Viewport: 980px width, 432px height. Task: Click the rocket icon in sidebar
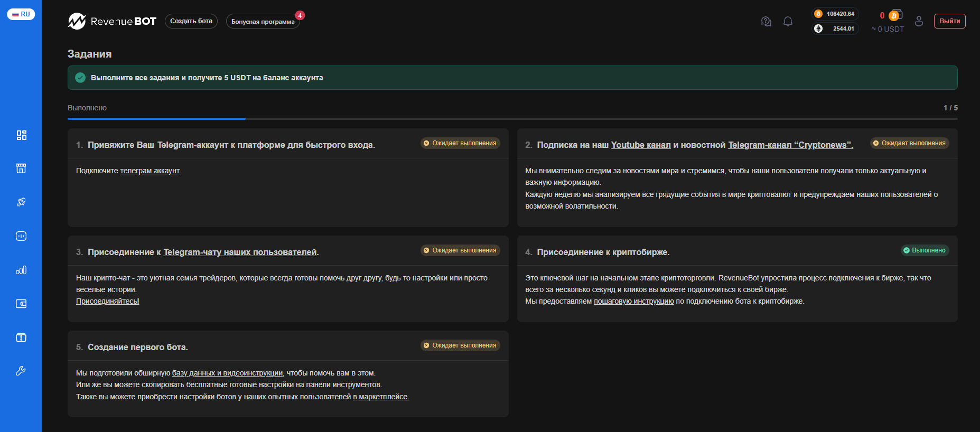click(21, 202)
